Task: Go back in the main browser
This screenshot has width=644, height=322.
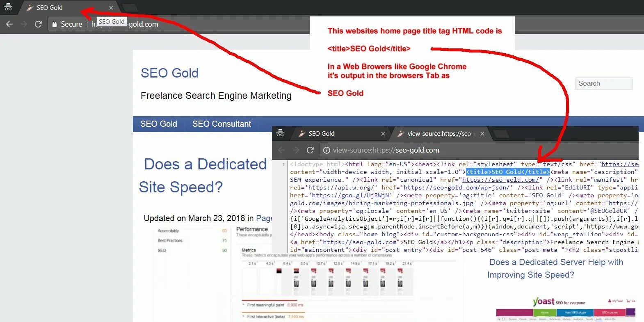Action: [x=9, y=24]
